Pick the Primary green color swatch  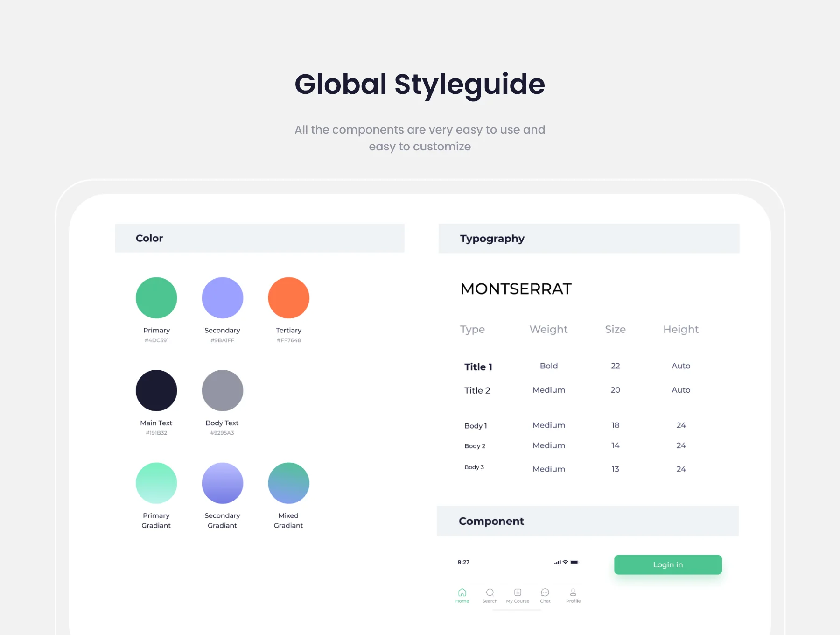[x=156, y=298]
